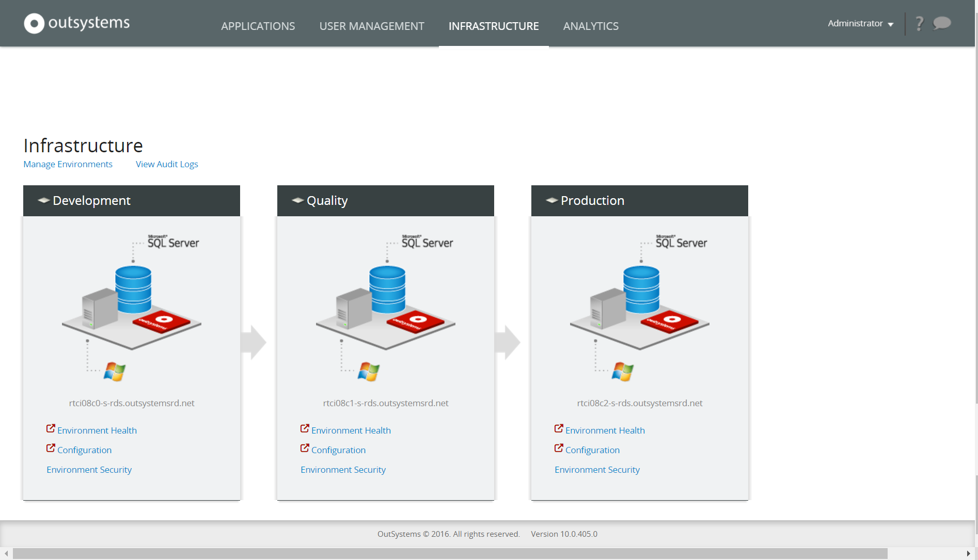Open the User Management section
Screen dimensions: 978x560
(372, 26)
